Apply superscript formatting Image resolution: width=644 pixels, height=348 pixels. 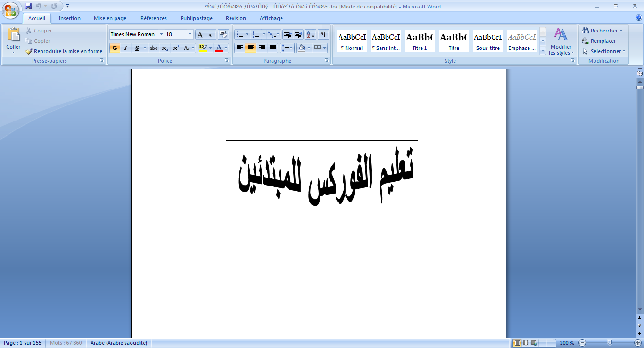pyautogui.click(x=176, y=48)
